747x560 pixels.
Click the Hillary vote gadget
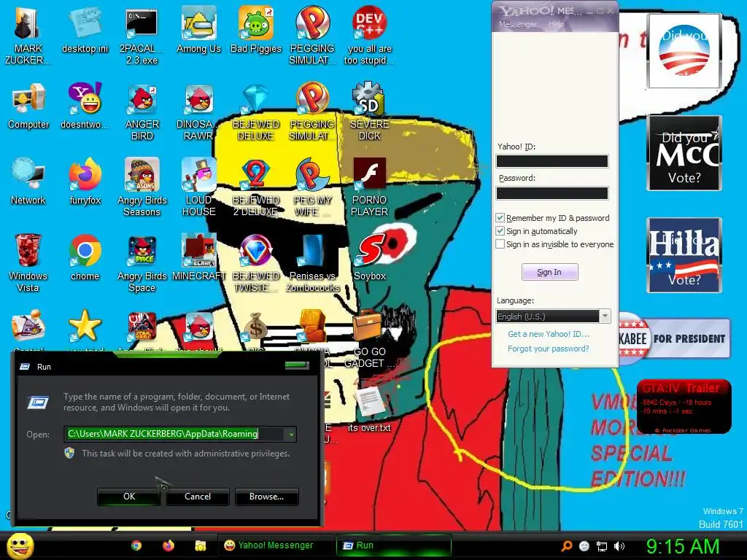click(684, 255)
